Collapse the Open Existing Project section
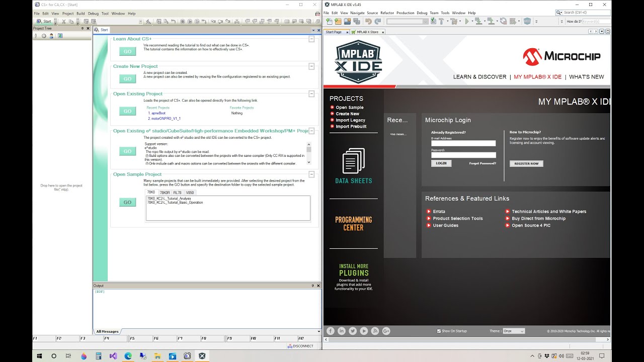644x362 pixels. pyautogui.click(x=311, y=94)
